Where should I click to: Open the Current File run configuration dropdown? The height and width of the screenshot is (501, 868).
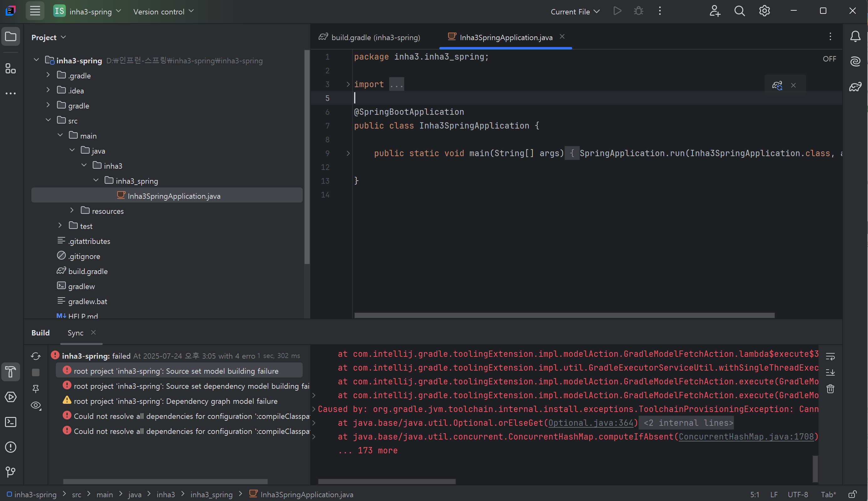pyautogui.click(x=575, y=11)
